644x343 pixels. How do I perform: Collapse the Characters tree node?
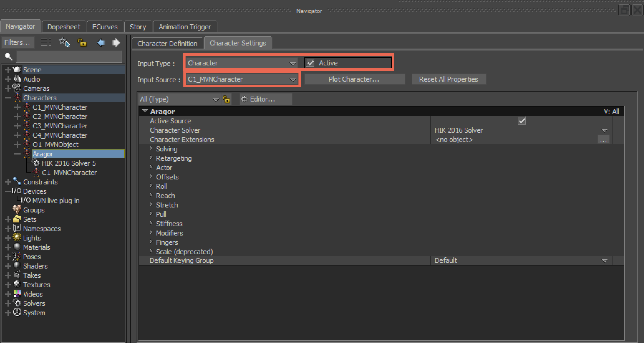(8, 98)
